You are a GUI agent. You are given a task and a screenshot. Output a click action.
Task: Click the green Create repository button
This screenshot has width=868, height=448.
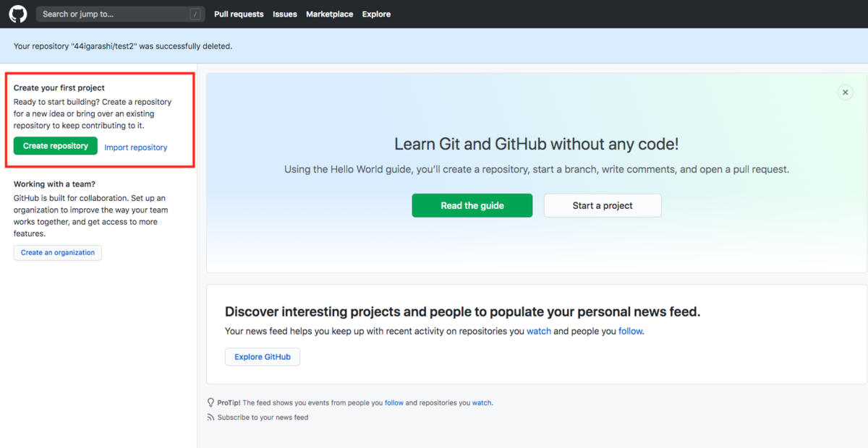56,146
